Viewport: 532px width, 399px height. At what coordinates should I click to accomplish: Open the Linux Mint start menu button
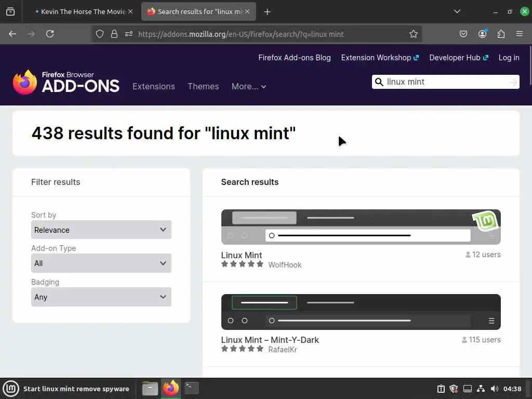(x=11, y=389)
